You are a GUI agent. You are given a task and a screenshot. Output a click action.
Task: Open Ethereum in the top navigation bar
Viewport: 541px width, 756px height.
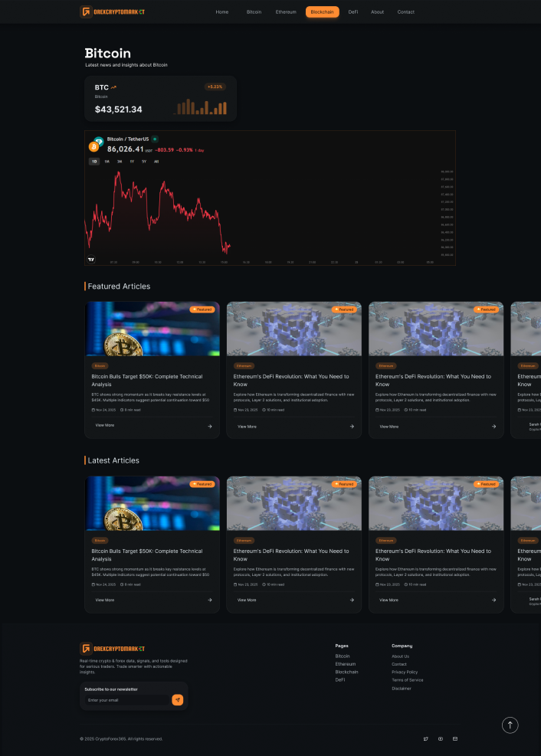pos(286,12)
